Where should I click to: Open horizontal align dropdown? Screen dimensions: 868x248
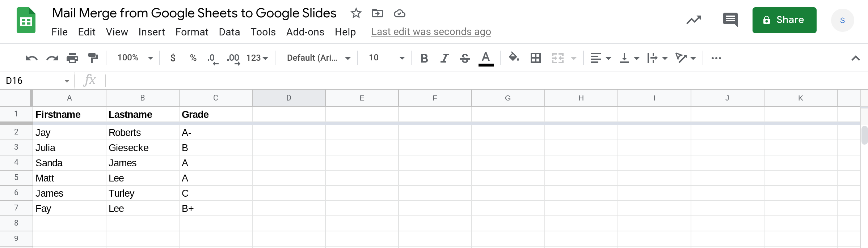[601, 58]
